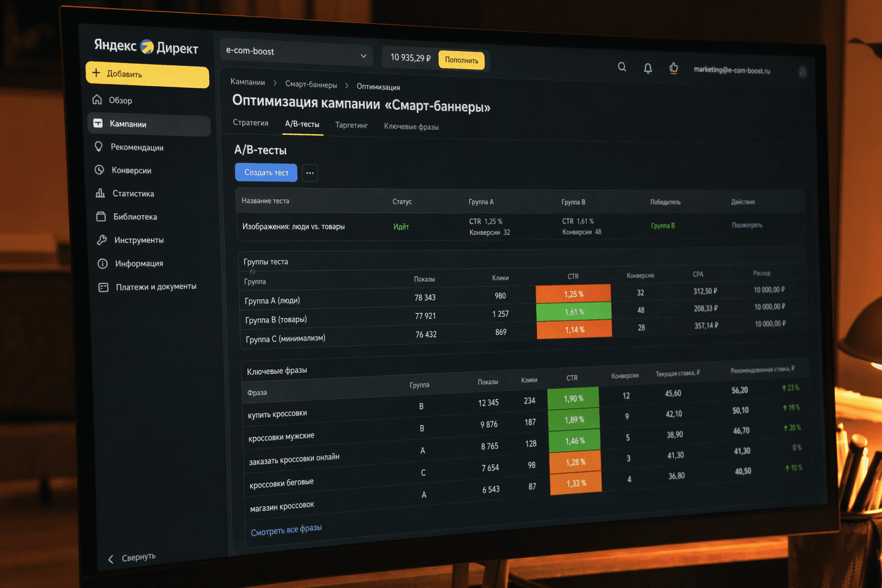This screenshot has height=588, width=882.
Task: Click the thumbs-up feedback icon
Action: click(674, 68)
